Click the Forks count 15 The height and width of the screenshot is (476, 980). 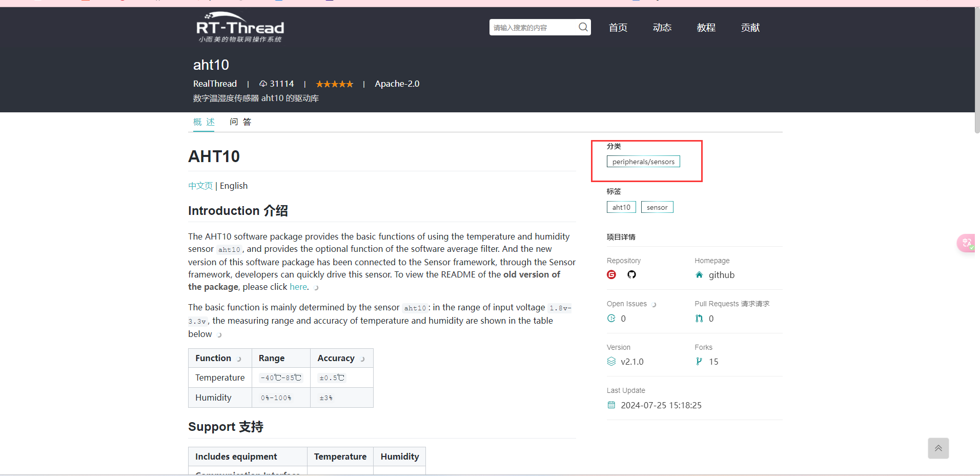[713, 362]
